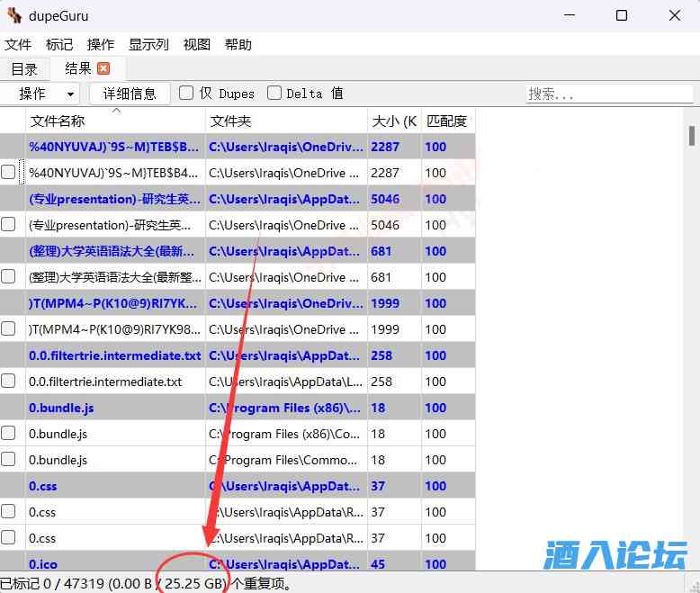
Task: Sort by the 匹配度 column header
Action: tap(446, 121)
